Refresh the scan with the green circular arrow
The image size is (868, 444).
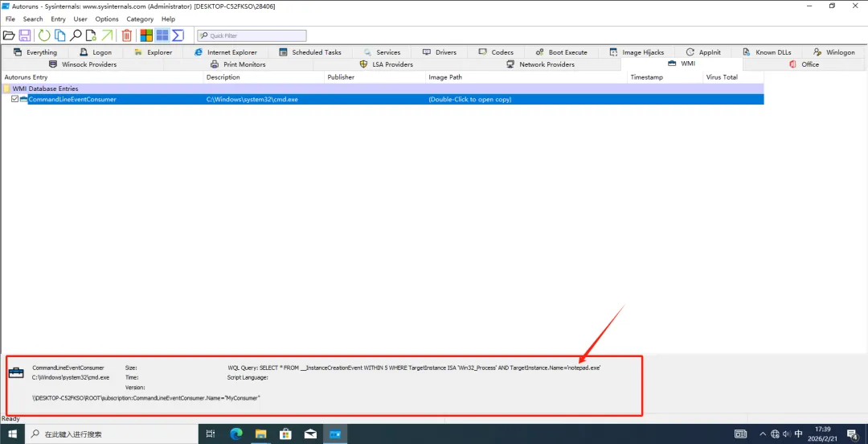(44, 35)
